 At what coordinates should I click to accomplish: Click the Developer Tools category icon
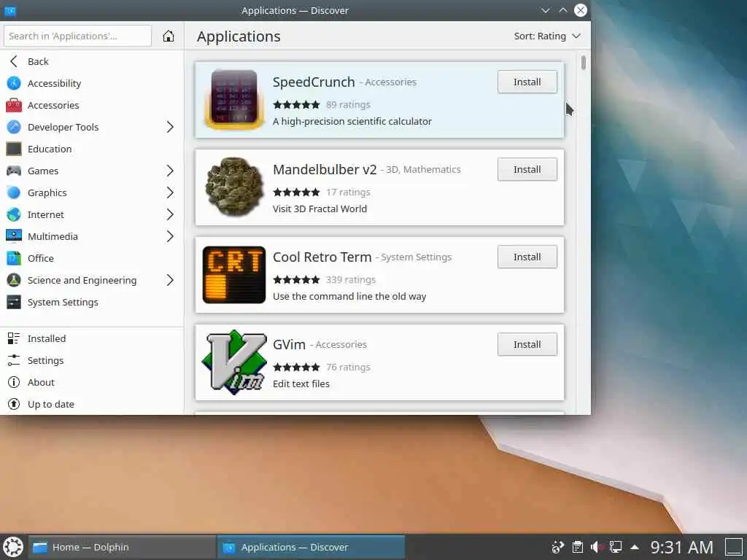(x=14, y=127)
